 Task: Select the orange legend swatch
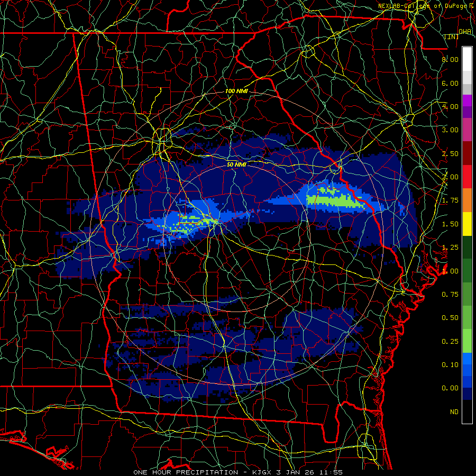(x=467, y=200)
